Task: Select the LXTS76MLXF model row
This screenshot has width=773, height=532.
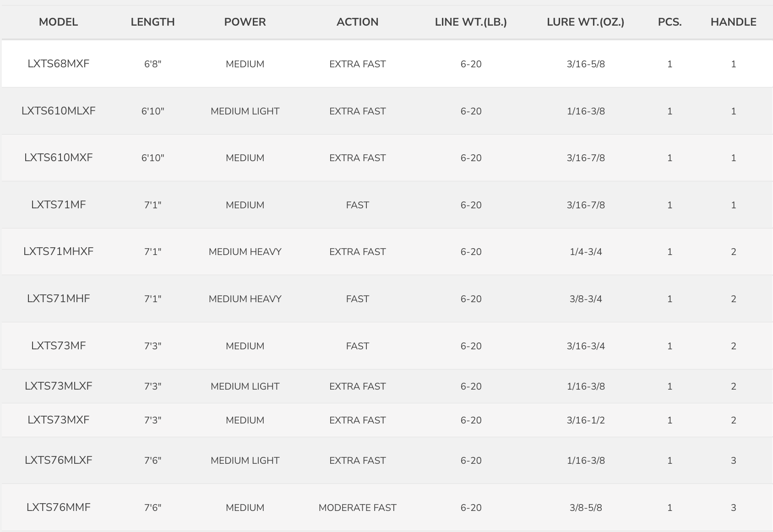Action: [58, 461]
